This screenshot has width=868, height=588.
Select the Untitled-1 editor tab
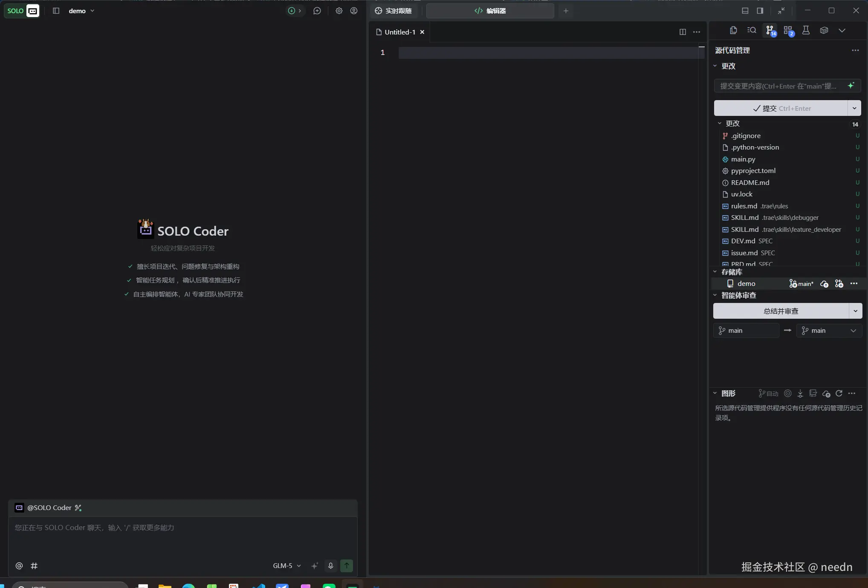(x=399, y=32)
